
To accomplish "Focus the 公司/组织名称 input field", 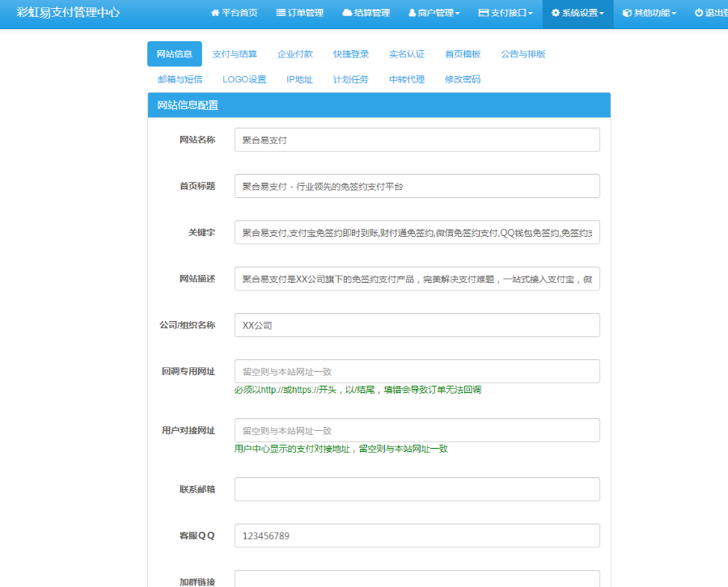I will 417,325.
